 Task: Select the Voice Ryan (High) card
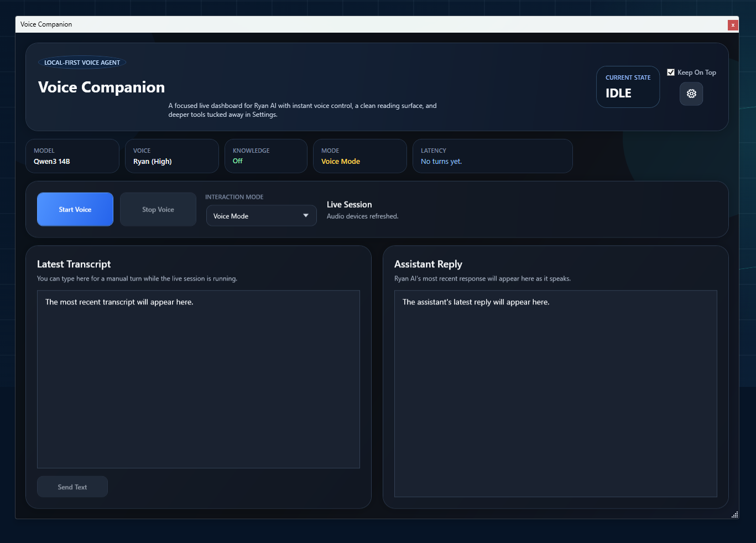[172, 156]
